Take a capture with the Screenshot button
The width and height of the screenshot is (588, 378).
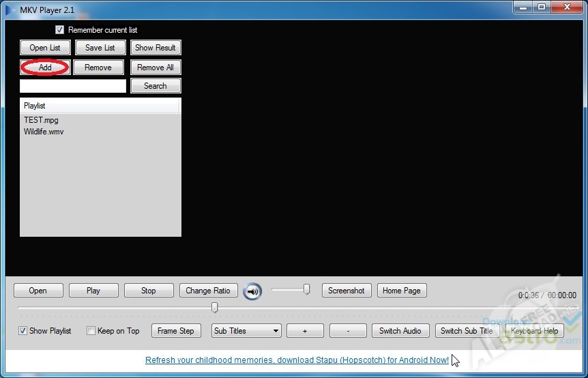(x=346, y=291)
